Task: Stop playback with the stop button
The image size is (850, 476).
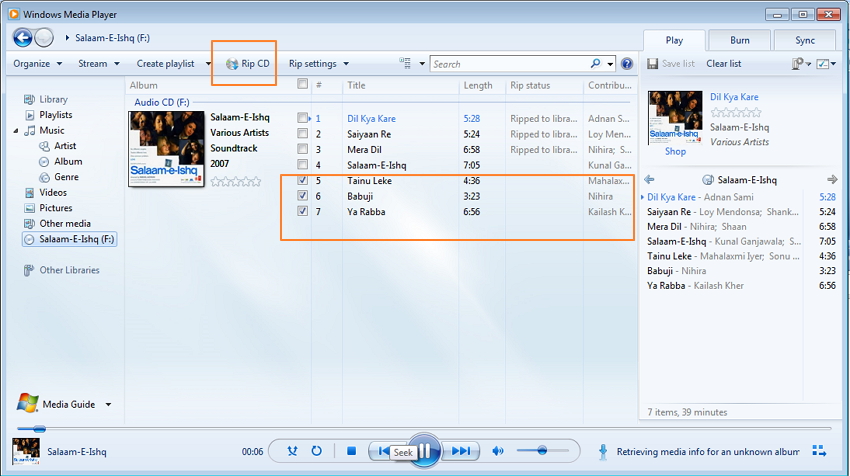Action: (351, 451)
